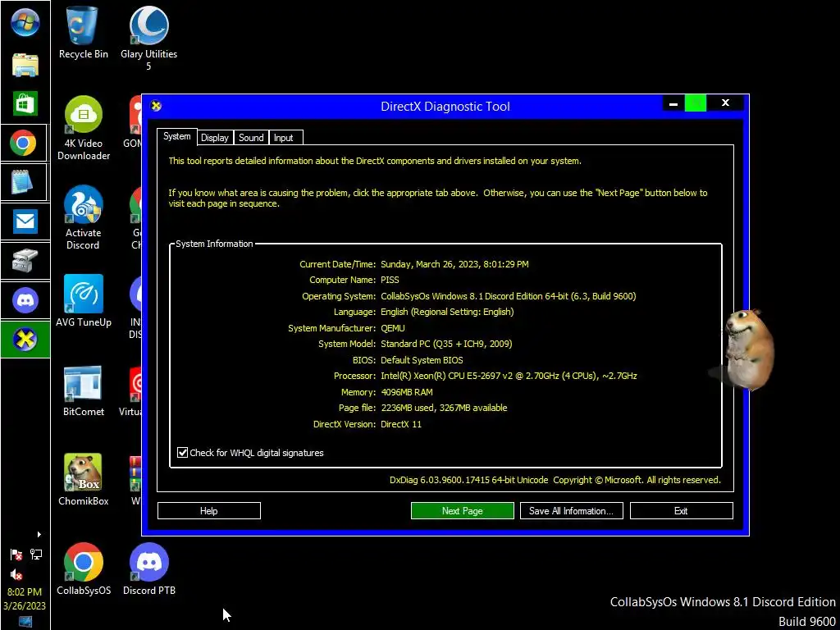Viewport: 840px width, 630px height.
Task: Select the DirectX Diagnostic taskbar icon
Action: point(25,339)
